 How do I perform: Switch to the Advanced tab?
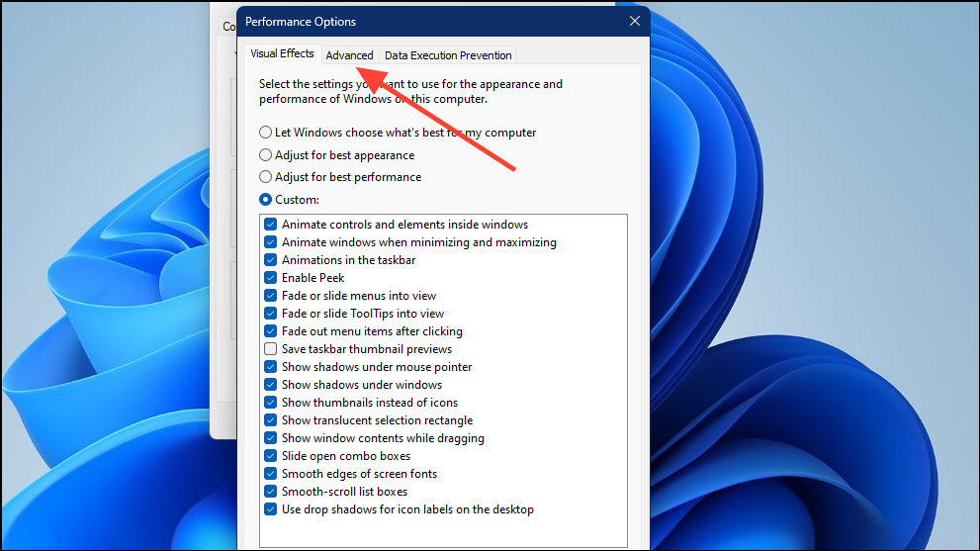(349, 55)
